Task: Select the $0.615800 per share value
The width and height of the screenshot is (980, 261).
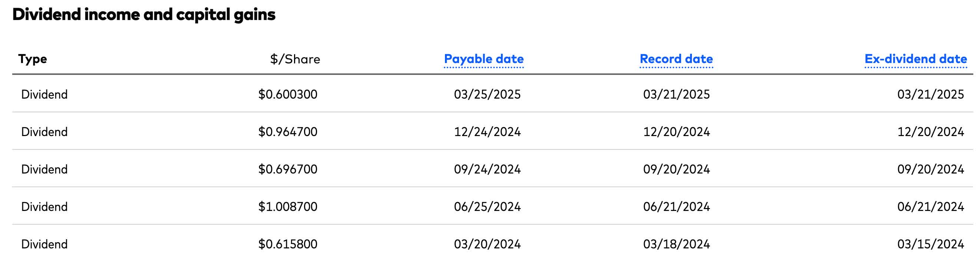Action: point(288,244)
